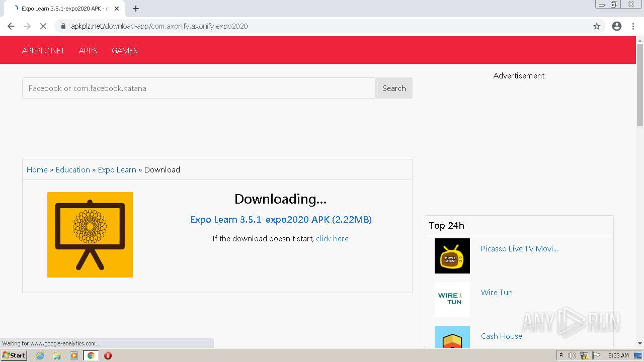Click the 'Top 24h' heading
This screenshot has height=362, width=644.
[x=447, y=225]
